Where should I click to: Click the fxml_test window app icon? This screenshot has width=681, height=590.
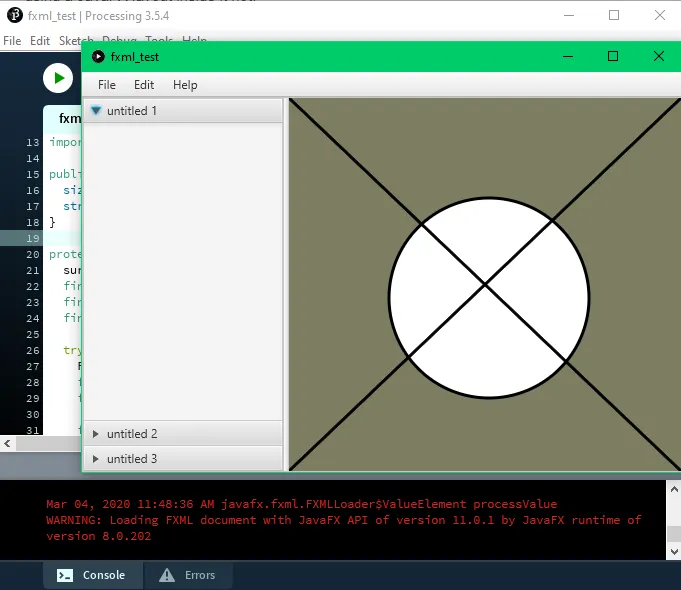98,56
